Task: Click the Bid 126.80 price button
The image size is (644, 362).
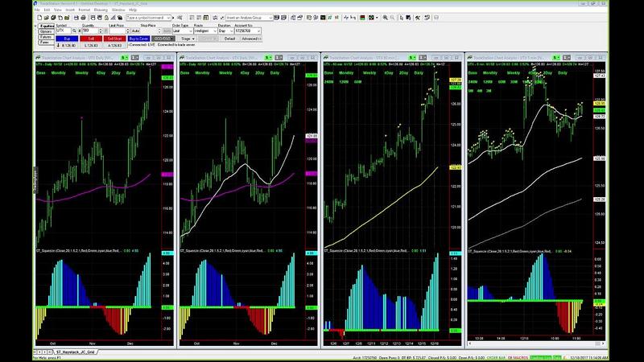Action: coord(67,45)
